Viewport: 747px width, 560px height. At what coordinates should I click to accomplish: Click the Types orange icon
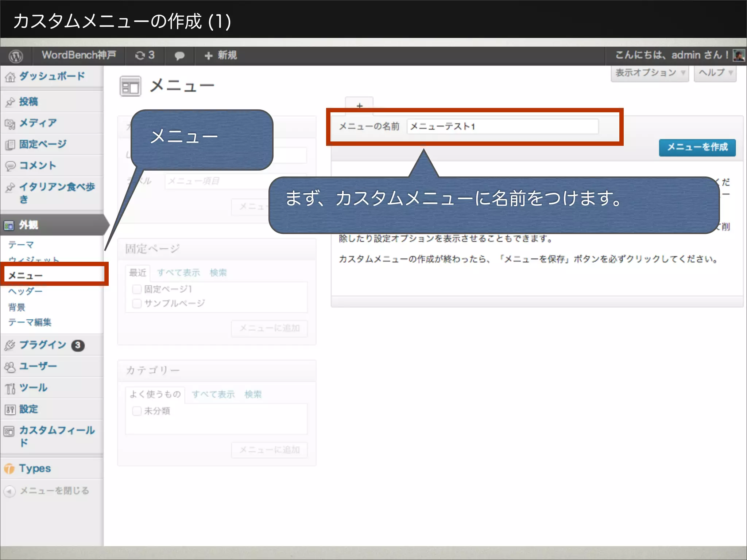[9, 468]
